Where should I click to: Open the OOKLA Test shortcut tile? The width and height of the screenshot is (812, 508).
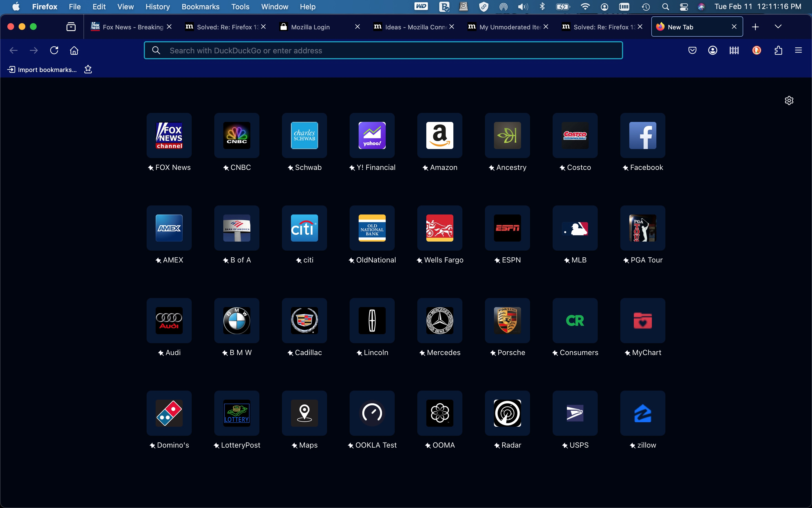[372, 413]
